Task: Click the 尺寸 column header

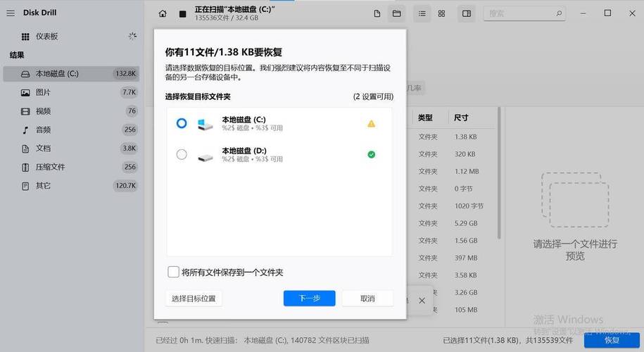Action: pyautogui.click(x=461, y=118)
